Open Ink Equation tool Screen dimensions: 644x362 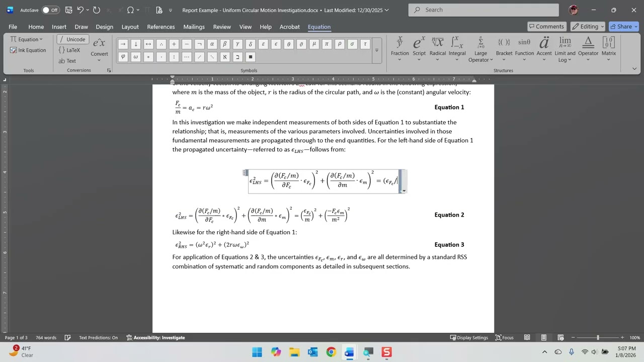[28, 50]
